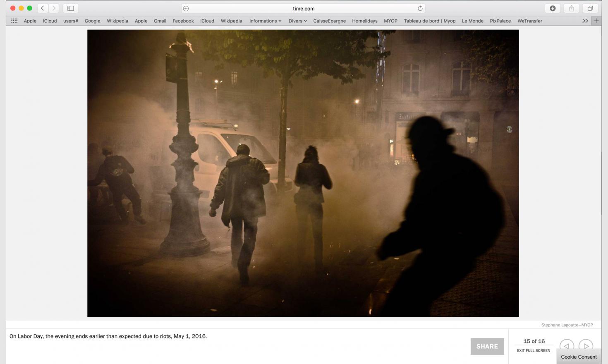Open the Share sheet icon
608x364 pixels.
click(572, 8)
